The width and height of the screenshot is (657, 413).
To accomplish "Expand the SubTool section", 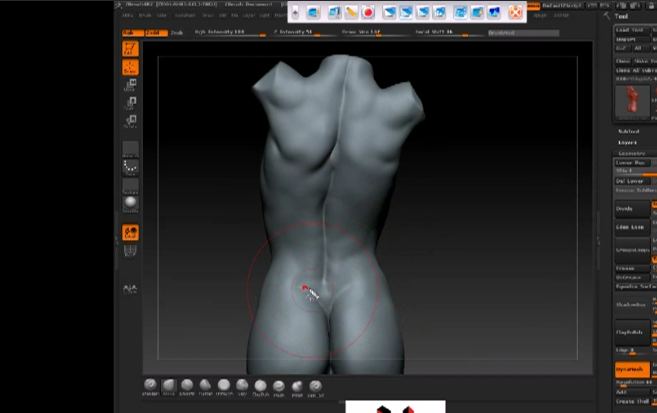I will (x=628, y=132).
